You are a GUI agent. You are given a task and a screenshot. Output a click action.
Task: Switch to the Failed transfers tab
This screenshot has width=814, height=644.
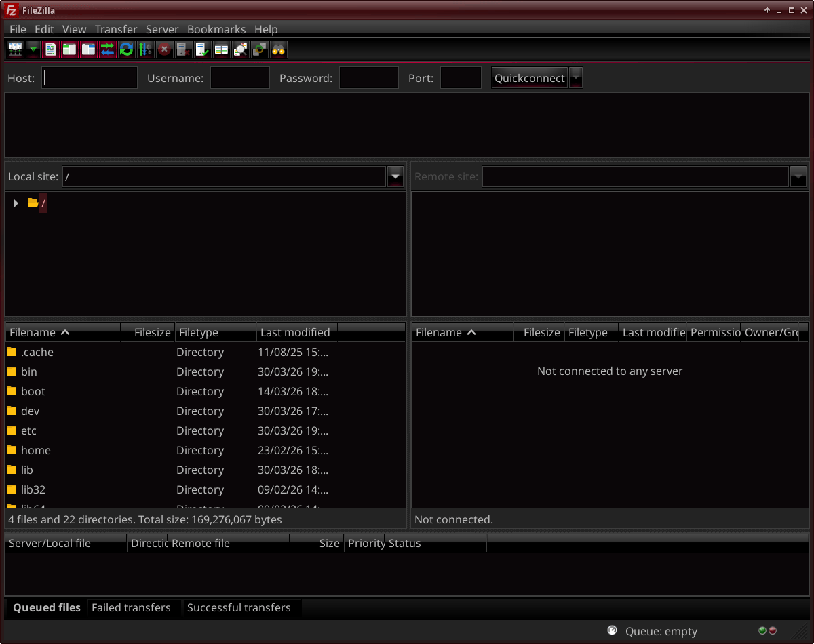(131, 607)
